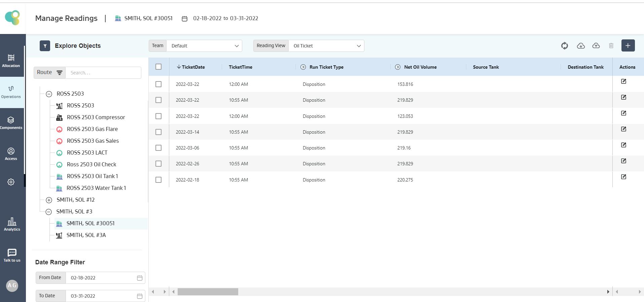
Task: Click the horizontal scrollbar thumb
Action: tap(208, 292)
